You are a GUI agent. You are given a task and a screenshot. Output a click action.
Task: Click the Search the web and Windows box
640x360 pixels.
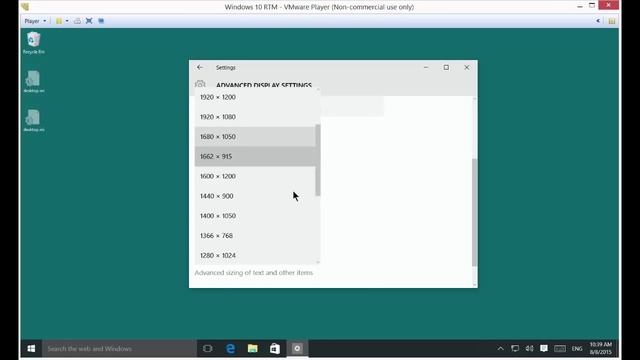click(119, 349)
